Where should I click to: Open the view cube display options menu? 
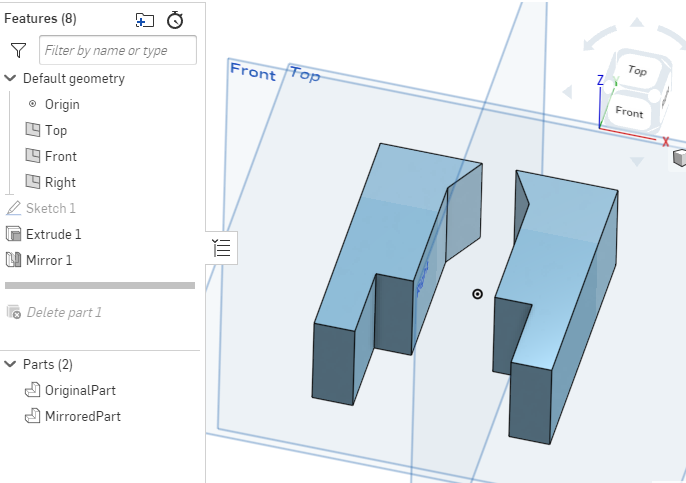[x=679, y=157]
